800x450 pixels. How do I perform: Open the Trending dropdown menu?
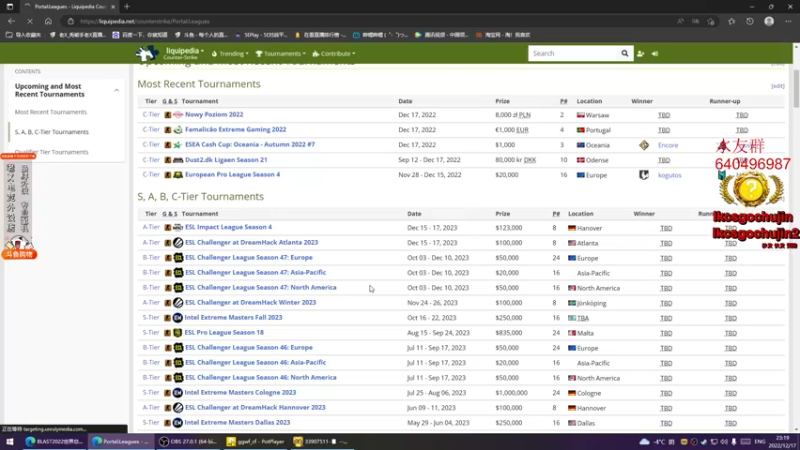coord(230,54)
